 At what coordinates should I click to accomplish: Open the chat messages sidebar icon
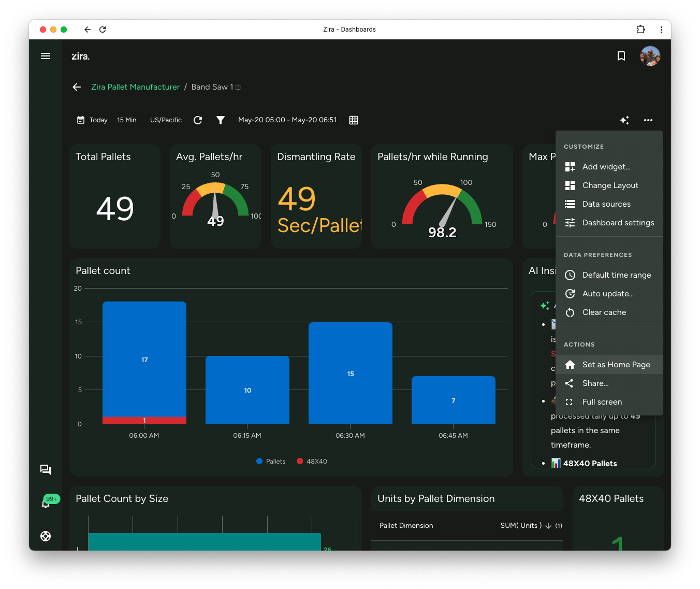click(46, 470)
